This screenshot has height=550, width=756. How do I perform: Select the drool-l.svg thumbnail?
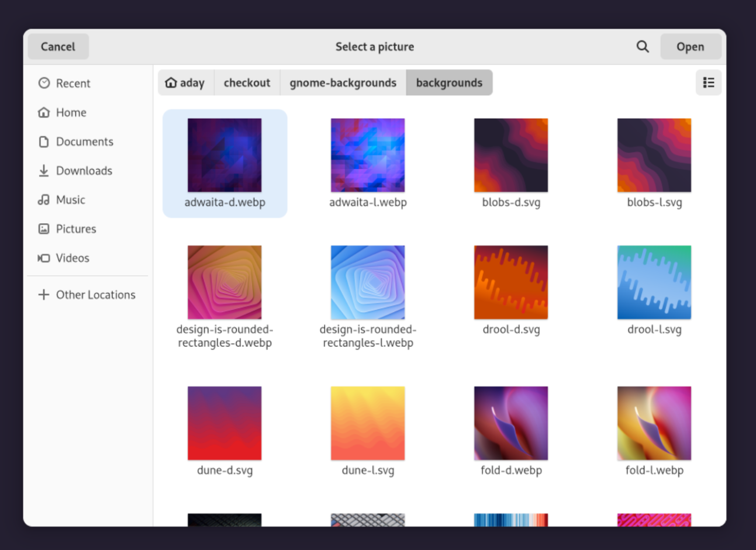(x=654, y=282)
